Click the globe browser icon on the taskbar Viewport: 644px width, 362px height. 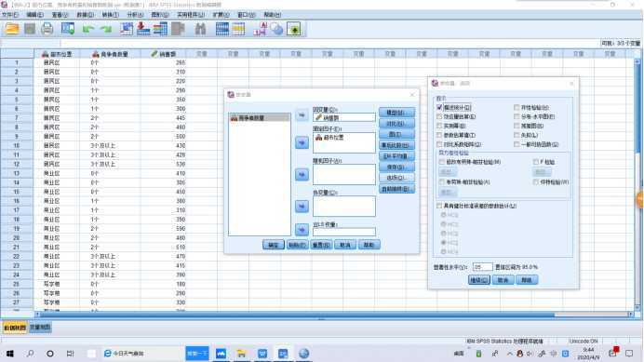coord(304,354)
